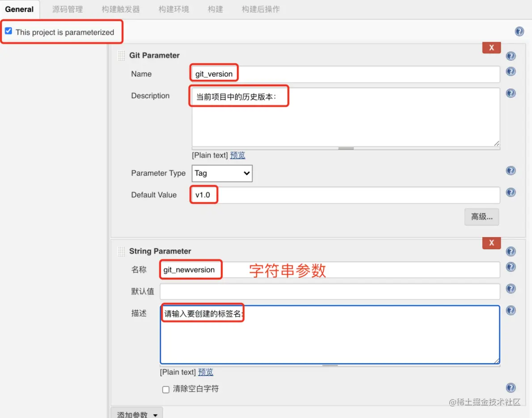Open help icon for Parameter Type
The image size is (532, 418).
(511, 171)
